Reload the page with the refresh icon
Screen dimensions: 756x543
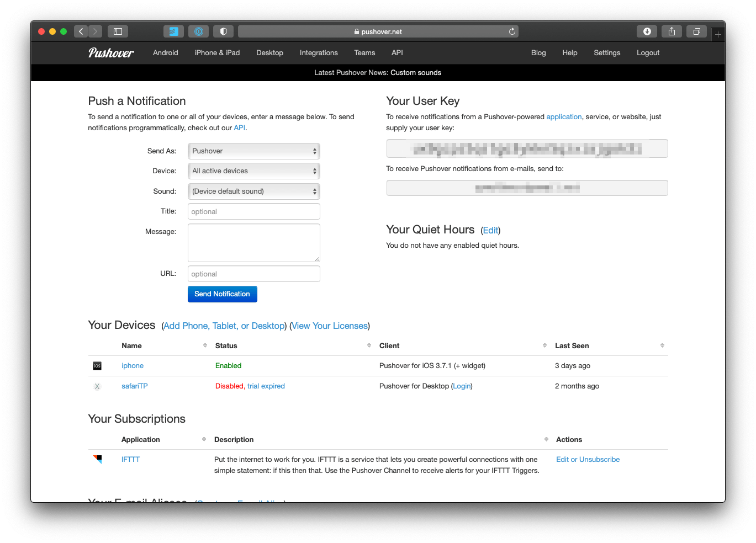pyautogui.click(x=512, y=31)
